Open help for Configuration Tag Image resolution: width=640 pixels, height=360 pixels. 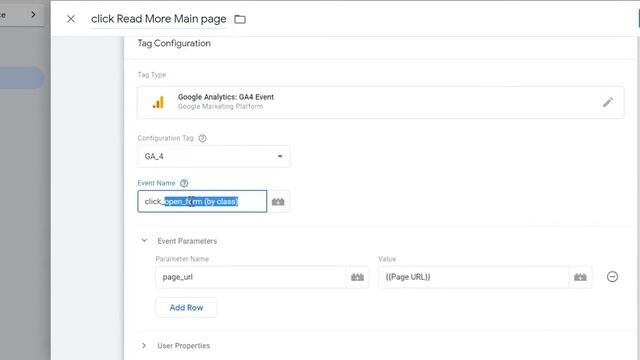[202, 138]
